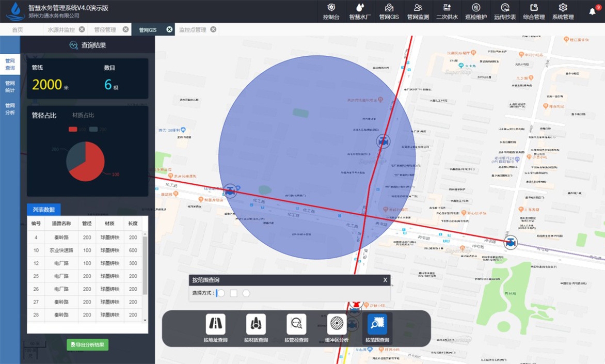The height and width of the screenshot is (364, 605).
Task: Toggle red 100 legend item
Action: point(77,129)
